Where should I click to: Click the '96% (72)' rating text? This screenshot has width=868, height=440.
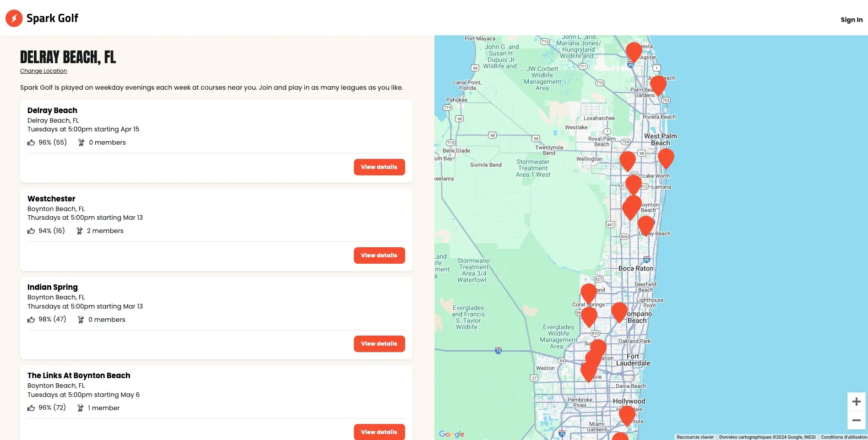(52, 407)
